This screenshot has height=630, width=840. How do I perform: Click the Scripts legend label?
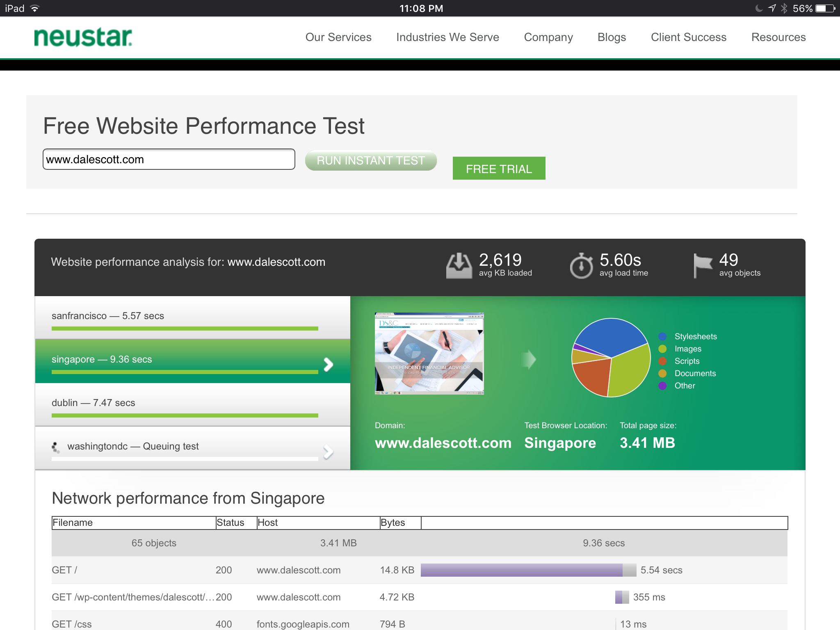coord(687,361)
